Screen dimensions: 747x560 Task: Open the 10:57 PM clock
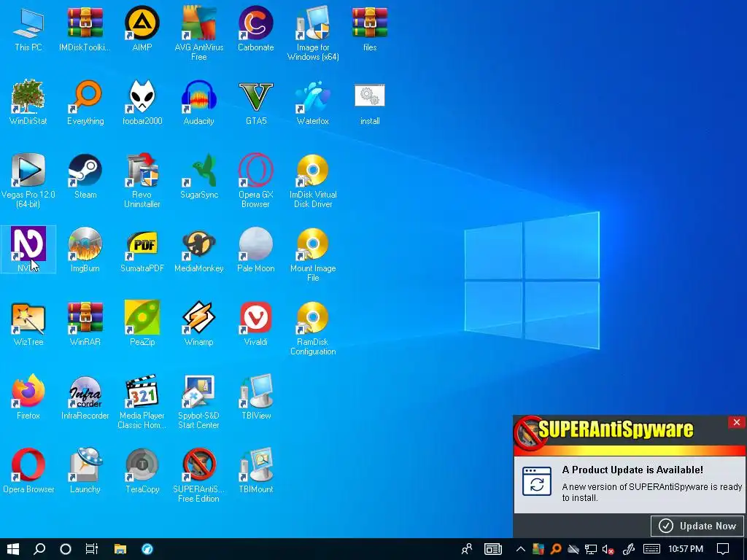pos(686,549)
